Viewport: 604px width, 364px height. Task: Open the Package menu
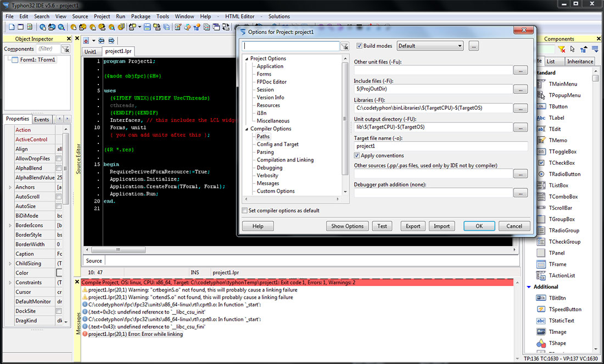141,16
